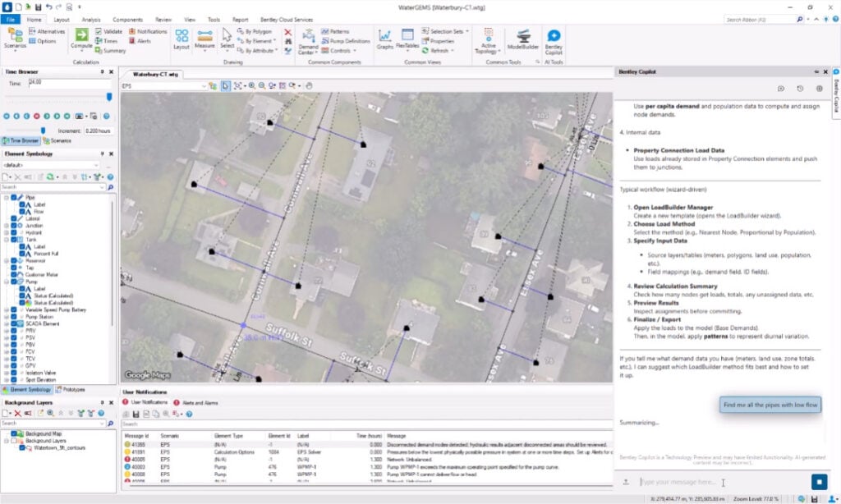841x504 pixels.
Task: Toggle Junction symbology checkbox
Action: 14,226
